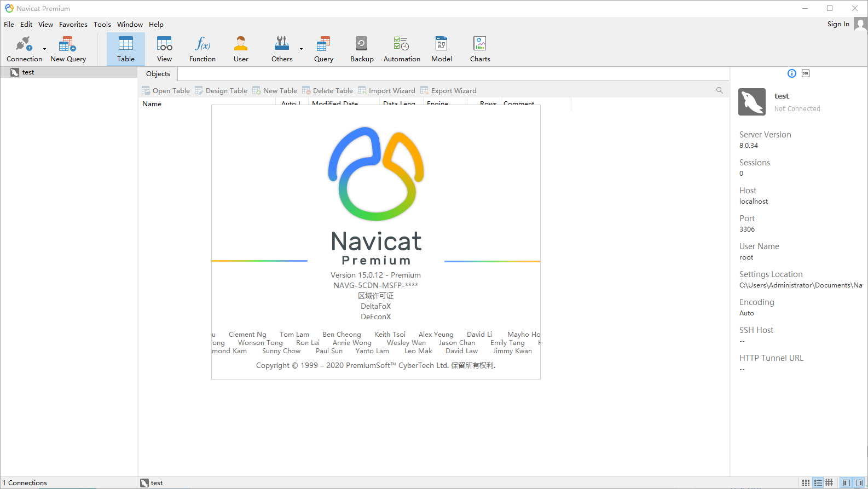Toggle the left navigation pane visibility
This screenshot has width=868, height=489.
click(x=847, y=482)
